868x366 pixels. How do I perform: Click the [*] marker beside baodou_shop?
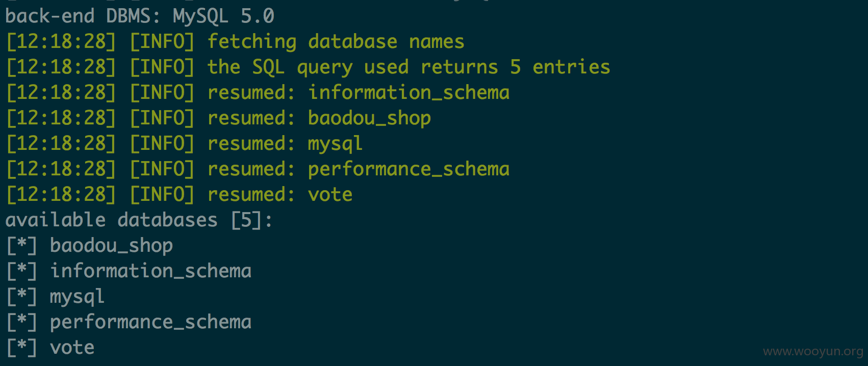tap(22, 246)
